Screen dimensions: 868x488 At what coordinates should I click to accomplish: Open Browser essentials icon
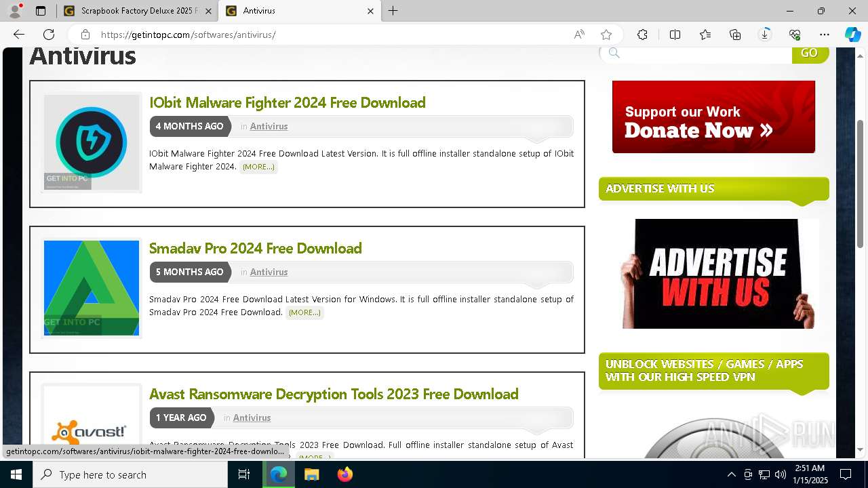tap(795, 35)
